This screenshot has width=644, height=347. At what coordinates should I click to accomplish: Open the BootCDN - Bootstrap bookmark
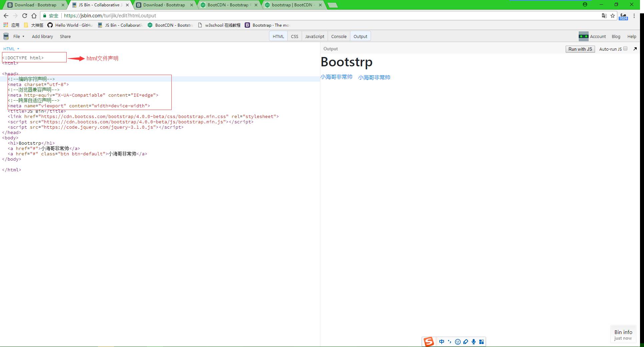click(170, 25)
